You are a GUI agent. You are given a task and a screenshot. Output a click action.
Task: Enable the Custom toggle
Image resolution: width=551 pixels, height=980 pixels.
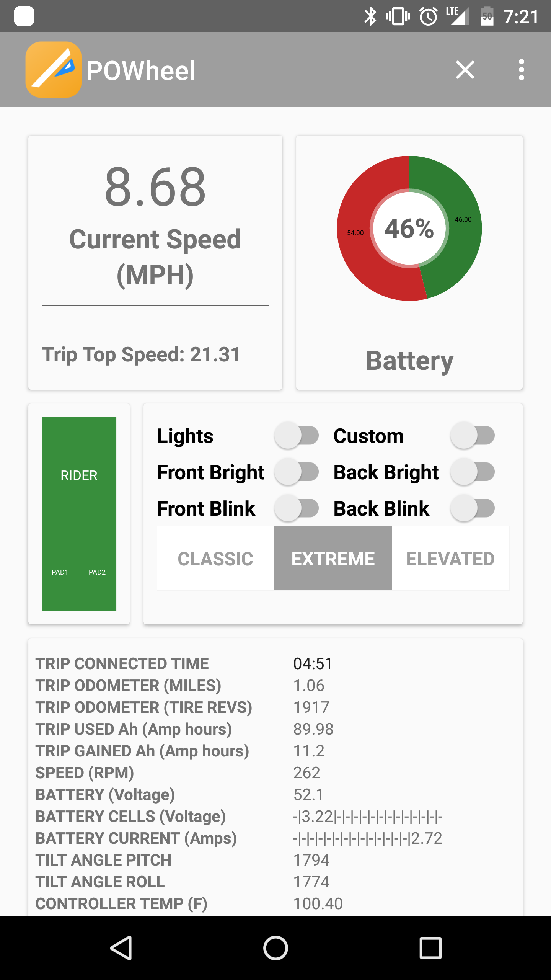[473, 436]
